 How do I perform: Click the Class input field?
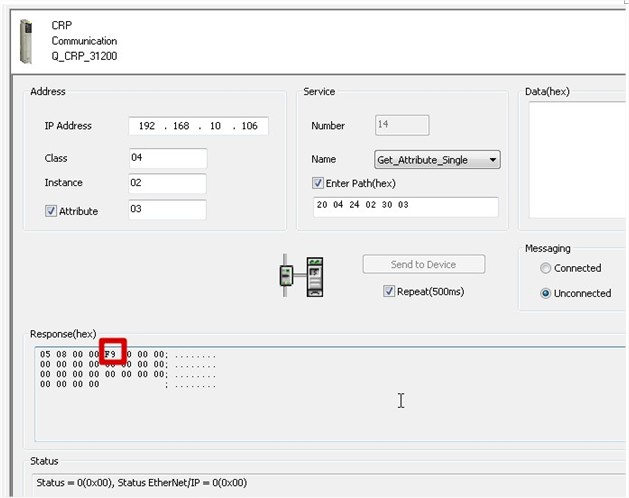(168, 158)
